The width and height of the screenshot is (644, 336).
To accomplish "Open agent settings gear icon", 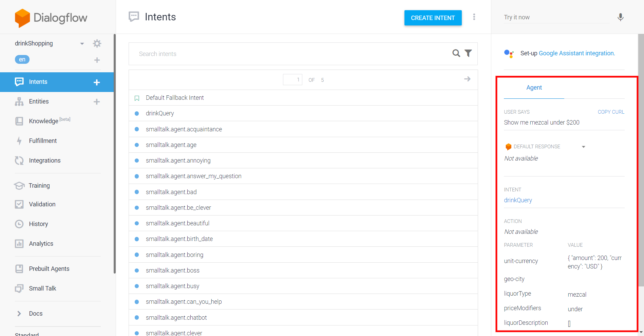I will tap(97, 43).
